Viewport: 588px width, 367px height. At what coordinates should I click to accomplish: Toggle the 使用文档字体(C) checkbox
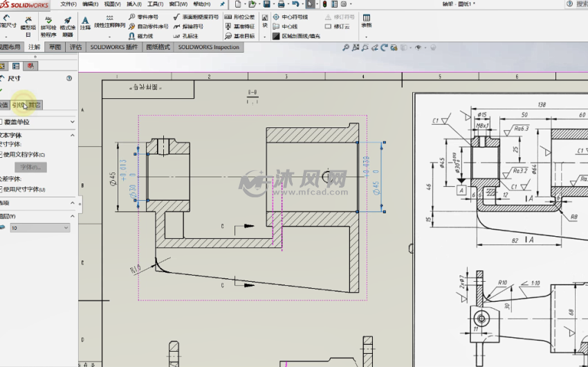[x=1, y=154]
